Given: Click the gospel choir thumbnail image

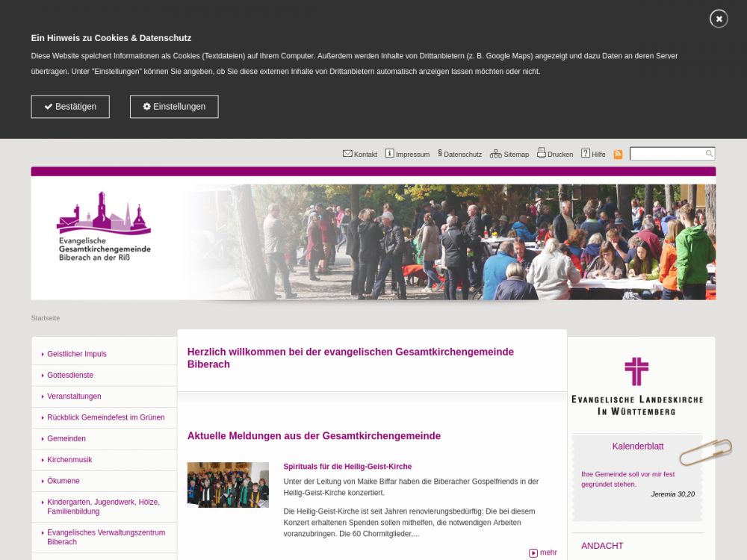Looking at the screenshot, I should pos(228,485).
